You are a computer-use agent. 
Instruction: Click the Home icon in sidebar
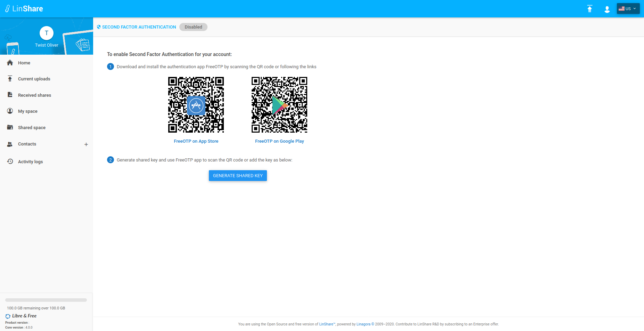click(10, 63)
